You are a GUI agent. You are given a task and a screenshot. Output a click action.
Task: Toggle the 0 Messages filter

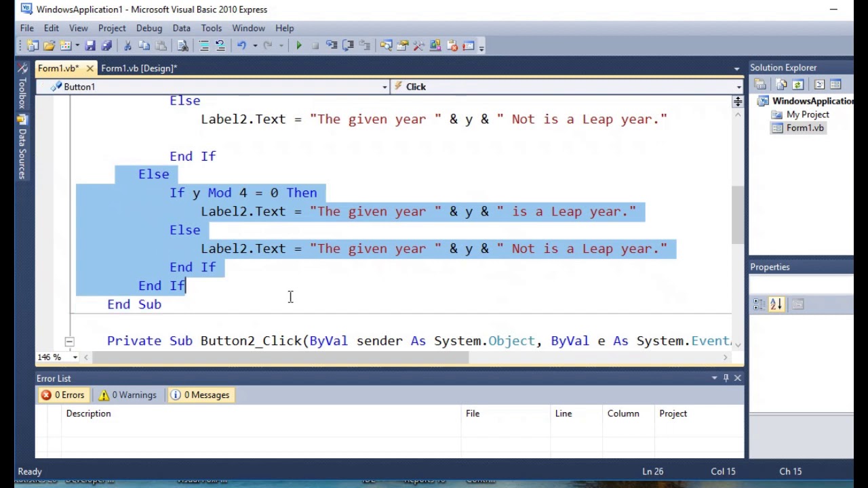click(200, 395)
